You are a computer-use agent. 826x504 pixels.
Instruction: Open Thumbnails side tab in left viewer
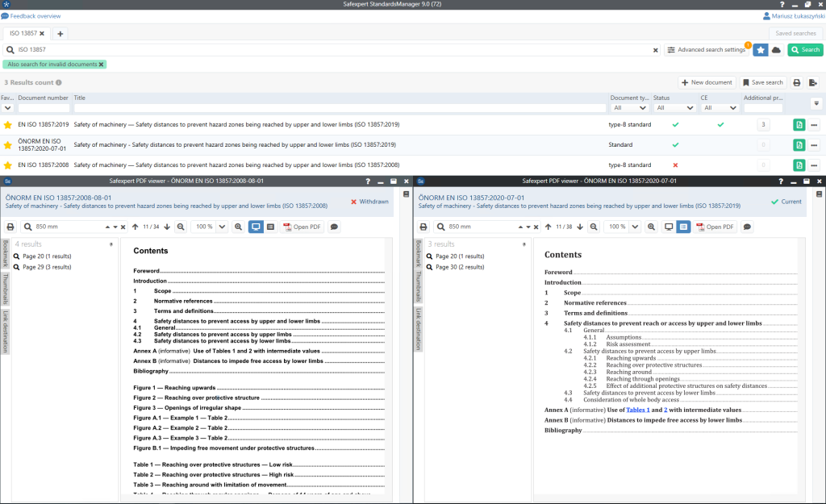(x=6, y=289)
